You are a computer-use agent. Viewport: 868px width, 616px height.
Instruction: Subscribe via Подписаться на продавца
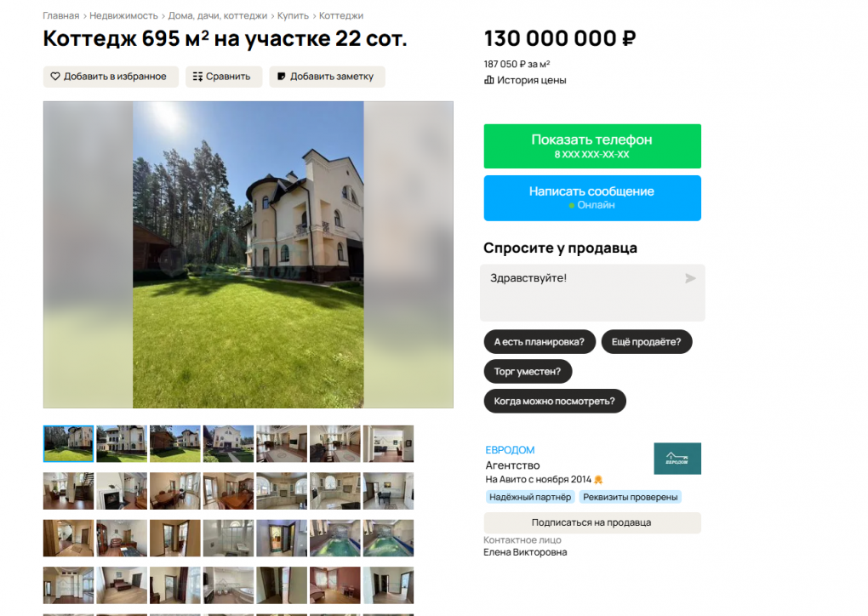click(592, 522)
